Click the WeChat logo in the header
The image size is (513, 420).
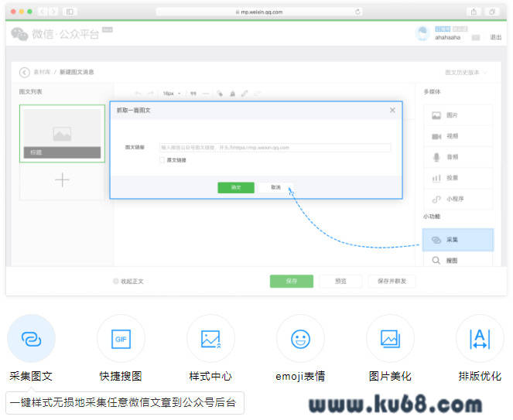[x=19, y=34]
